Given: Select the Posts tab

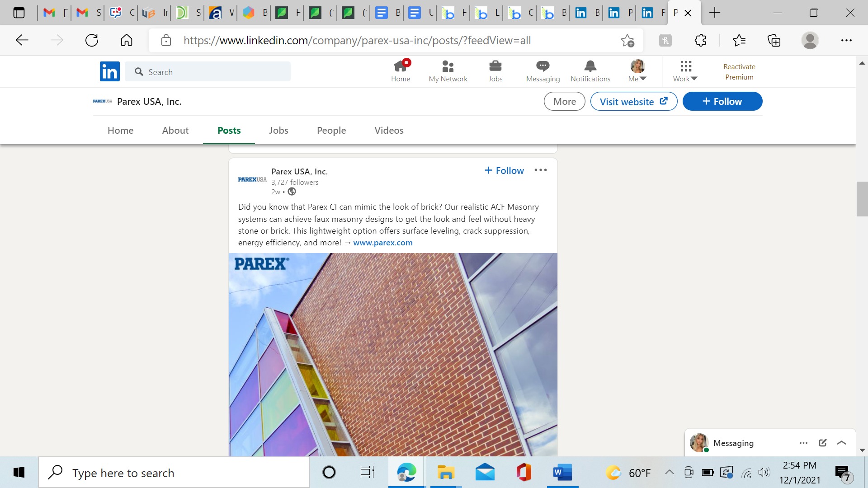Looking at the screenshot, I should coord(229,131).
